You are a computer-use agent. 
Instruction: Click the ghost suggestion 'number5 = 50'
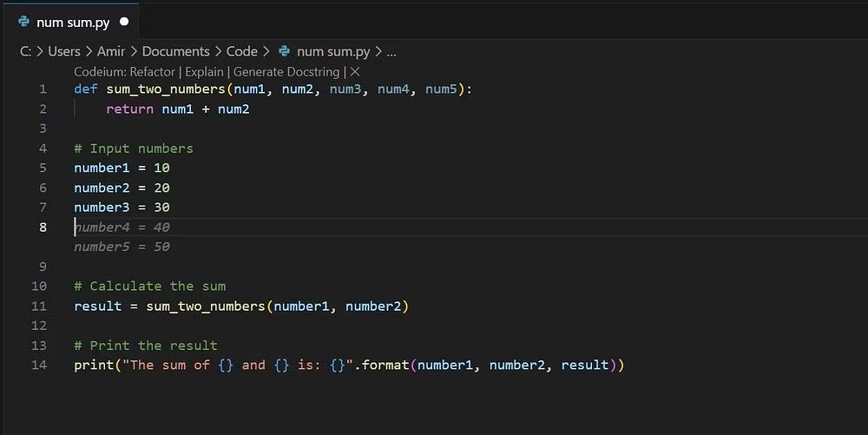click(122, 247)
